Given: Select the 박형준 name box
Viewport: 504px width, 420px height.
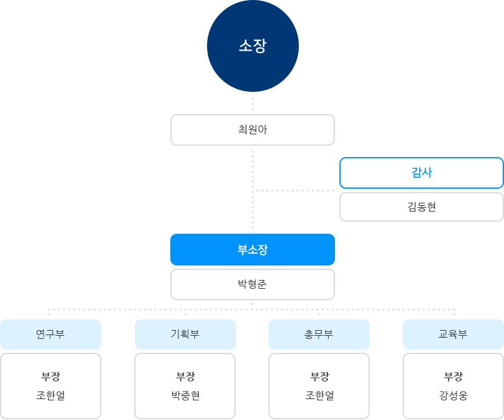Looking at the screenshot, I should tap(253, 284).
